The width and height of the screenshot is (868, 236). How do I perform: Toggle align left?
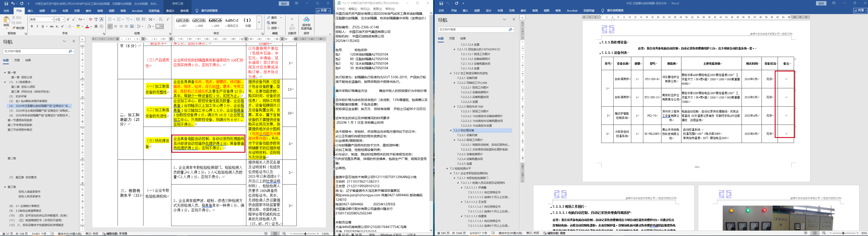tap(110, 26)
